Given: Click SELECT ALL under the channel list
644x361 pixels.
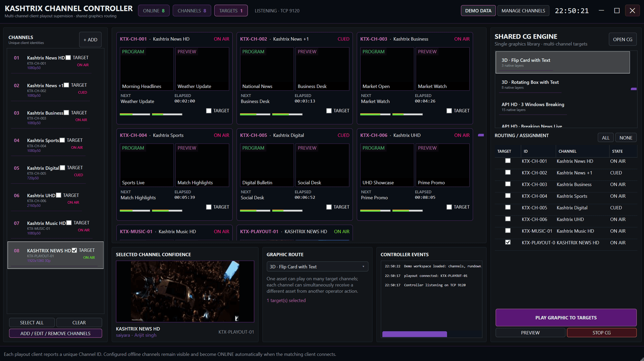Looking at the screenshot, I should [x=32, y=322].
